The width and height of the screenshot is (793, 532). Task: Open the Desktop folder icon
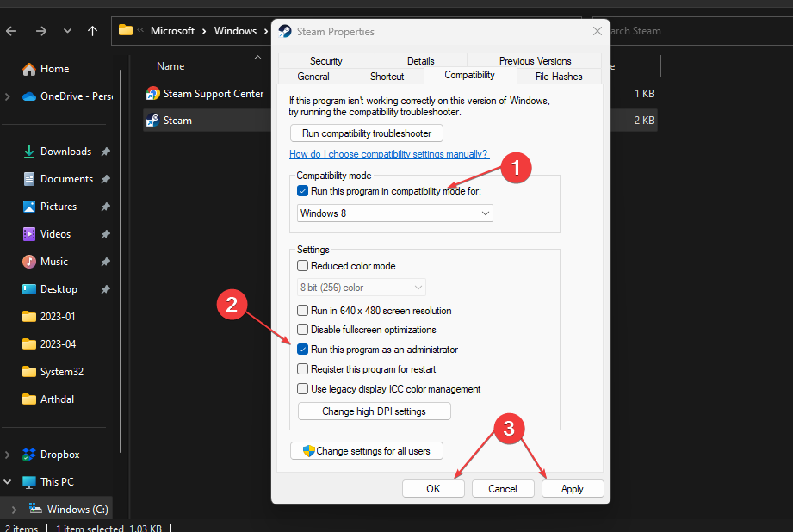pos(29,289)
